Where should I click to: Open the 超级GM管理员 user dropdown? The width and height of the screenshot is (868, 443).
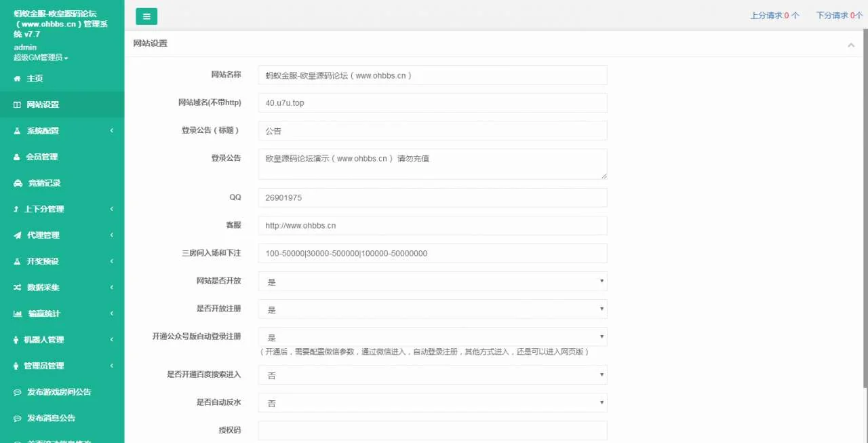click(x=41, y=58)
